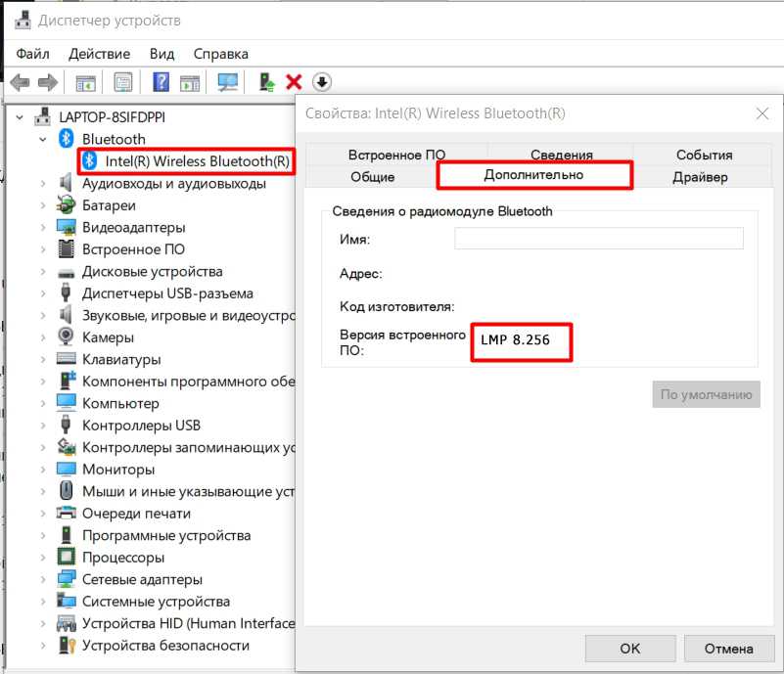Switch to the Сведения tab
784x674 pixels.
tap(562, 155)
